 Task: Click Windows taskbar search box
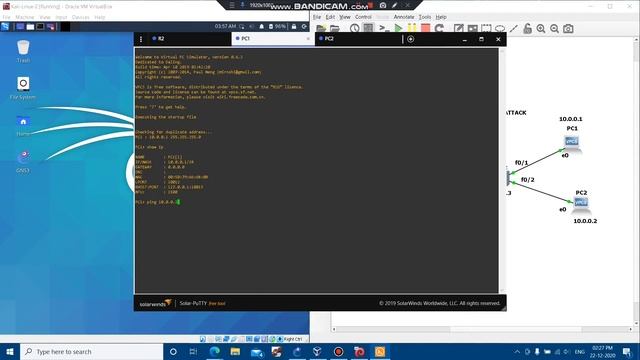(91, 351)
